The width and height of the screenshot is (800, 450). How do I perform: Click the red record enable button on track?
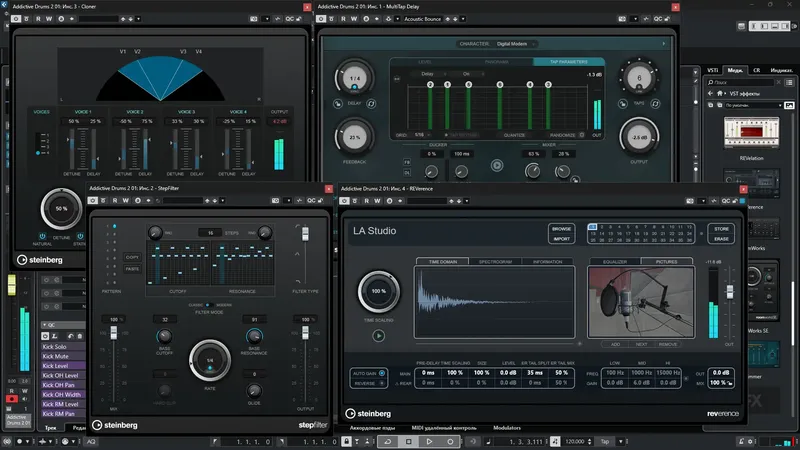click(x=12, y=398)
